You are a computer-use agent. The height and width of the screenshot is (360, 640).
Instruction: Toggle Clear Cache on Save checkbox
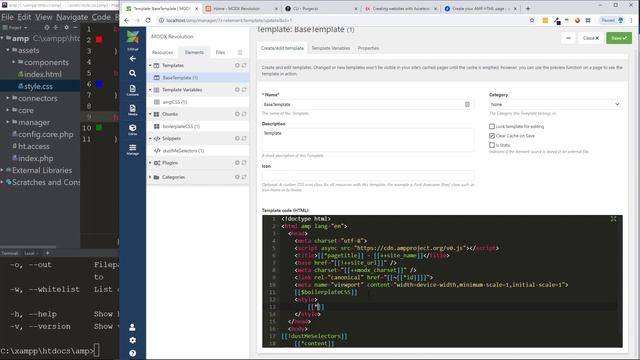[492, 136]
